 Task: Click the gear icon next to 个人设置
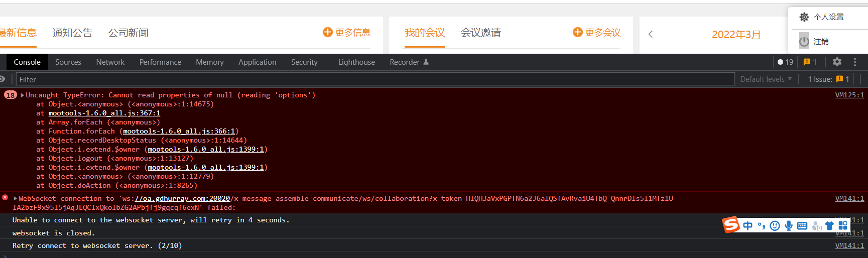pos(804,17)
